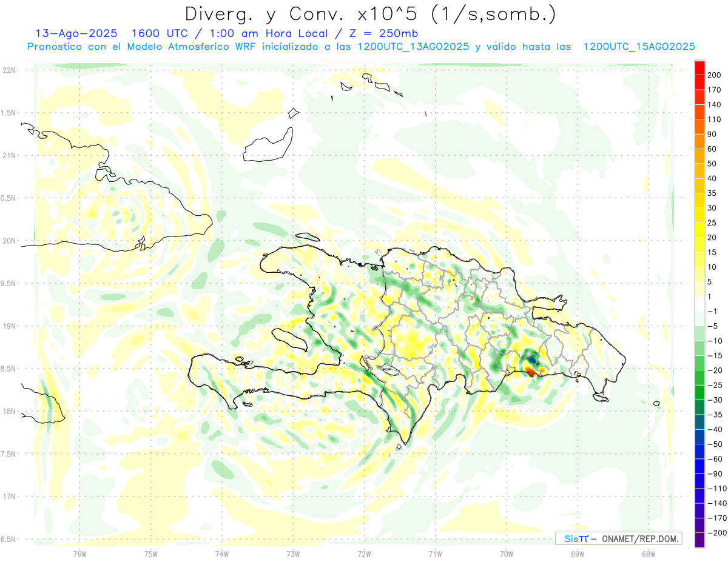
Task: Click the "ONAMET/REP.DOM." credit label
Action: tap(640, 539)
